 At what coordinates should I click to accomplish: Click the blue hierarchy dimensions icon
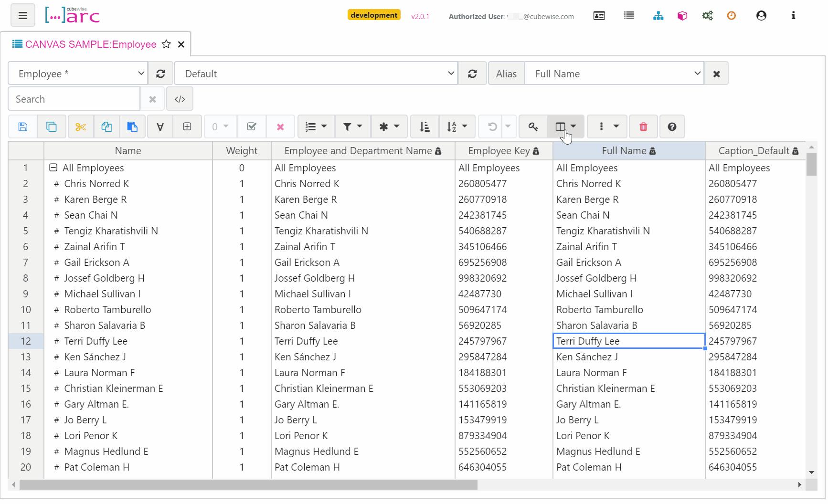(x=658, y=16)
